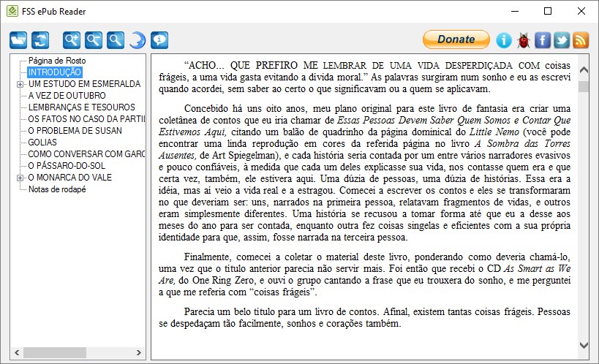Minimize the FSS ePub Reader window
The height and width of the screenshot is (364, 599).
515,11
